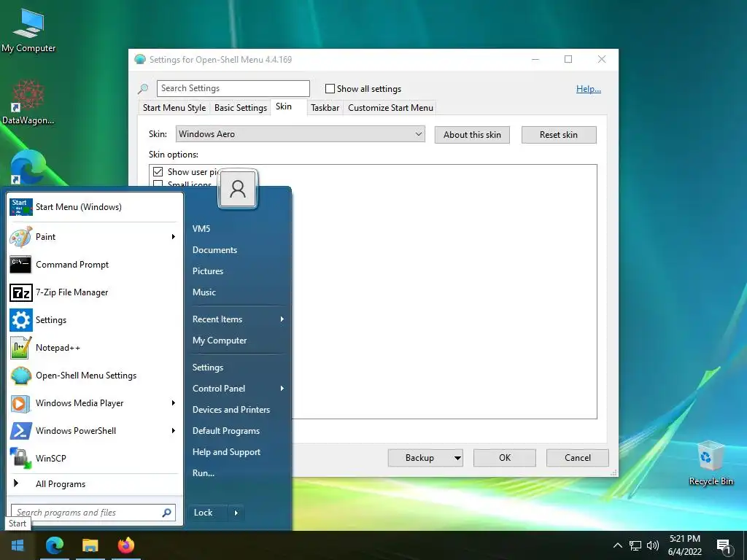
Task: Open Open-Shell Menu Settings shell icon
Action: tap(94, 376)
